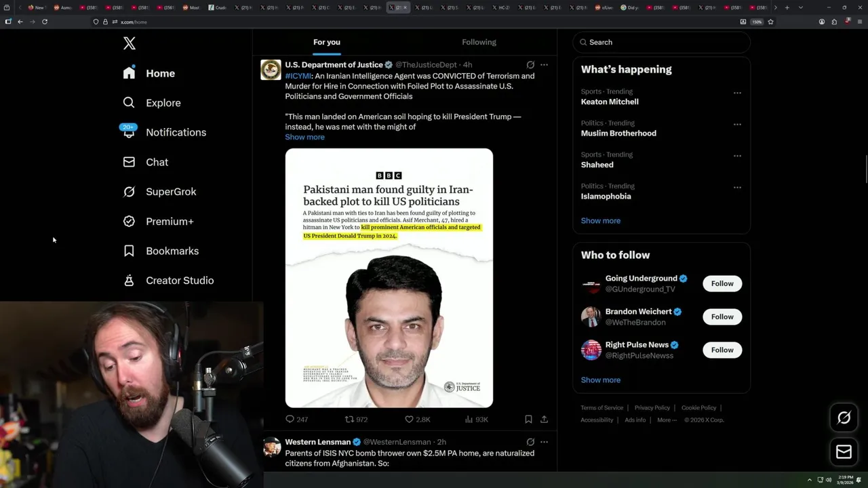The height and width of the screenshot is (488, 868).
Task: Open the Islamophobia trending topic
Action: [606, 196]
